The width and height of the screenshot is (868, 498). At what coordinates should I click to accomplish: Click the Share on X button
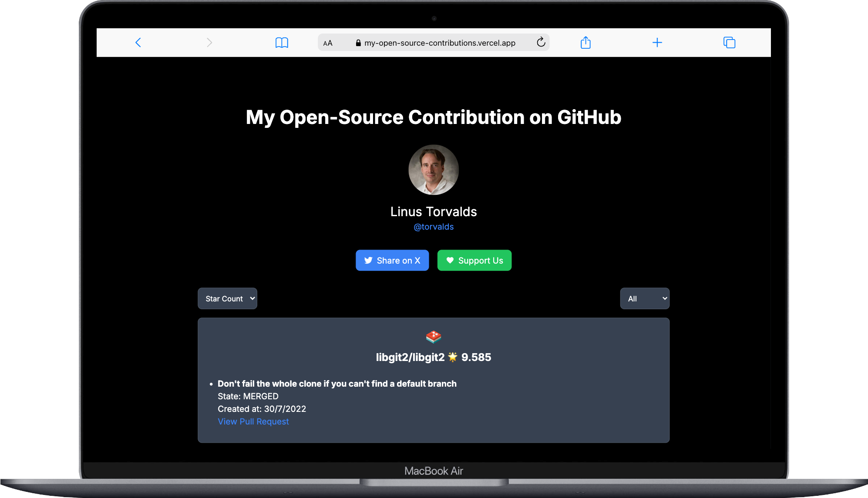coord(392,261)
